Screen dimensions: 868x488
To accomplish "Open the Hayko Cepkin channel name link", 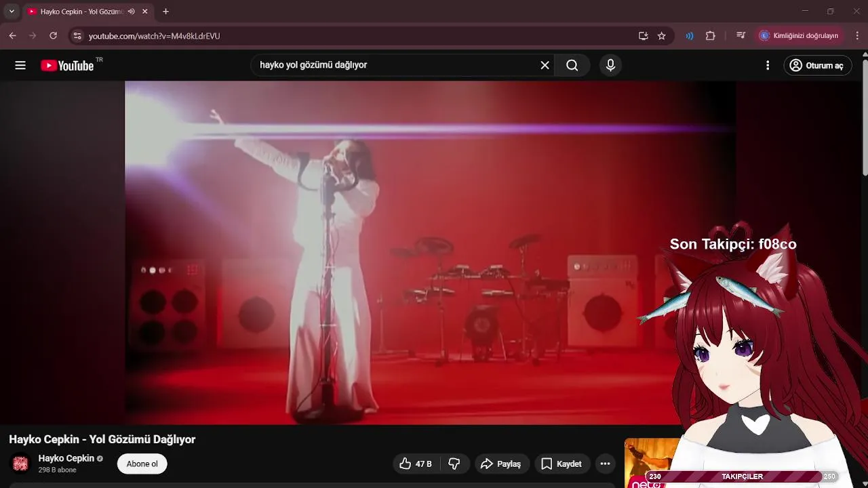I will coord(66,458).
